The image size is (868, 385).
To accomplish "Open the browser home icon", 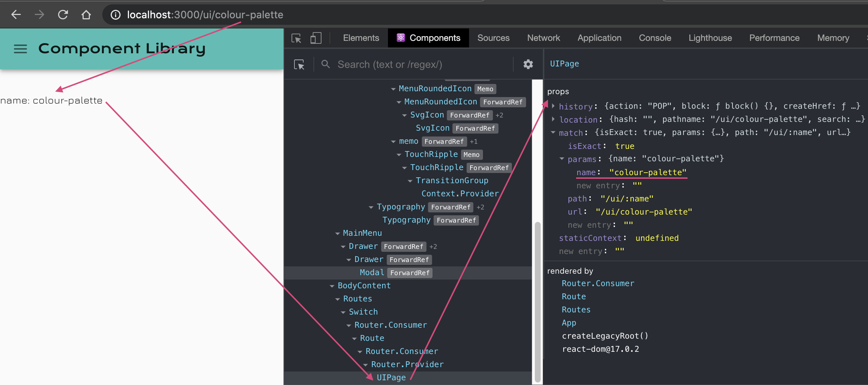I will click(86, 15).
